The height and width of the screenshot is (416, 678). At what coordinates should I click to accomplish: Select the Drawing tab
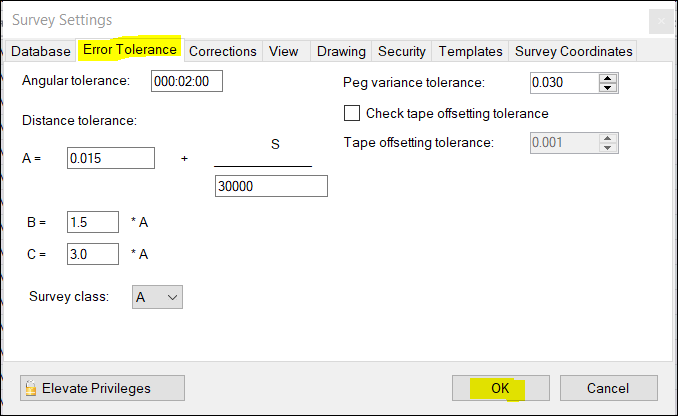point(340,51)
